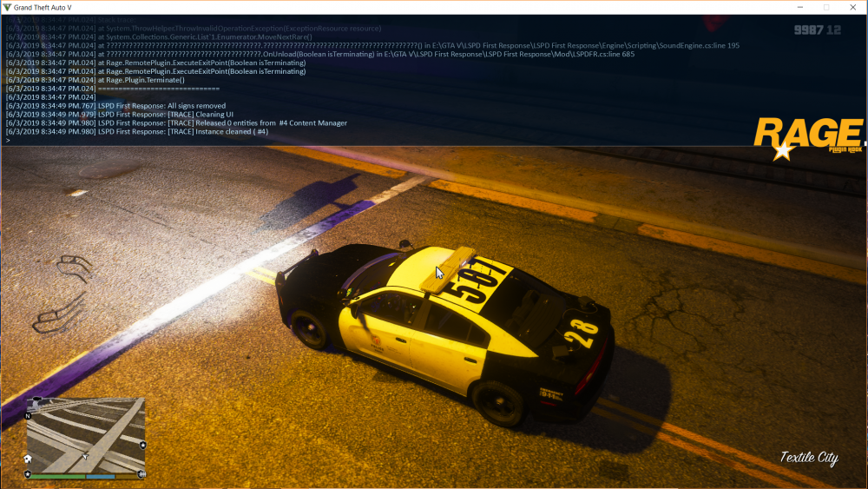
Task: Click the 'Grand Theft Auto V' window title text
Action: 43,7
